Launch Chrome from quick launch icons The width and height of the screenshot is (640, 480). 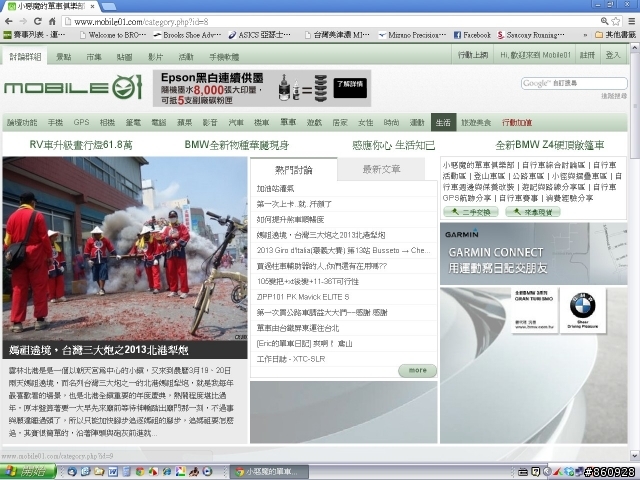coord(140,472)
